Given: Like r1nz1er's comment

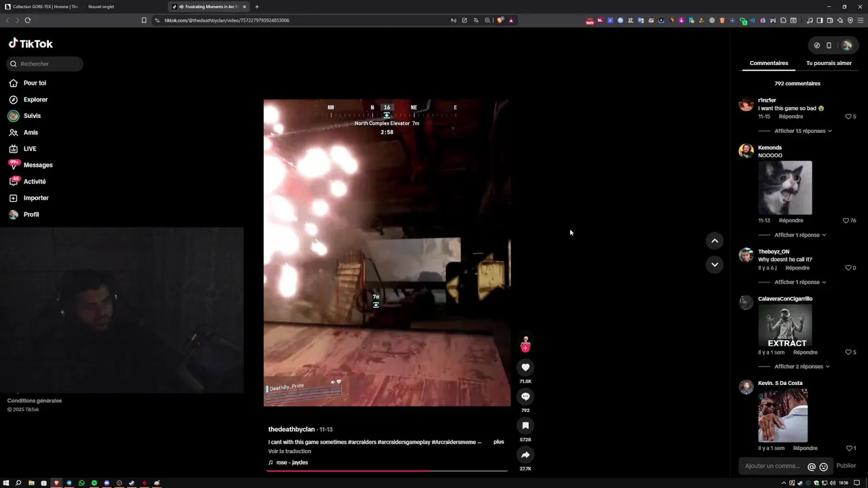Looking at the screenshot, I should click(848, 117).
